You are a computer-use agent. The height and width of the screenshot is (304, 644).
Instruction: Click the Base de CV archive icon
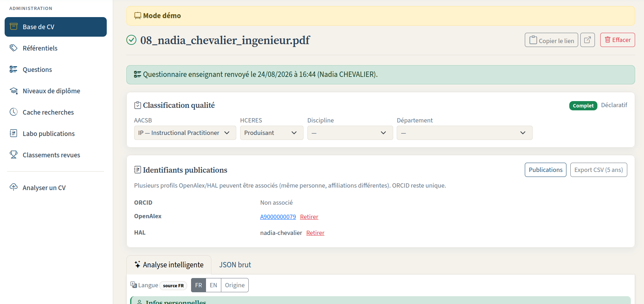tap(14, 26)
